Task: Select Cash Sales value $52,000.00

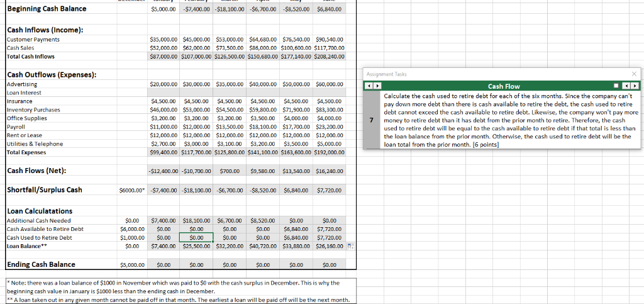Action: click(164, 48)
